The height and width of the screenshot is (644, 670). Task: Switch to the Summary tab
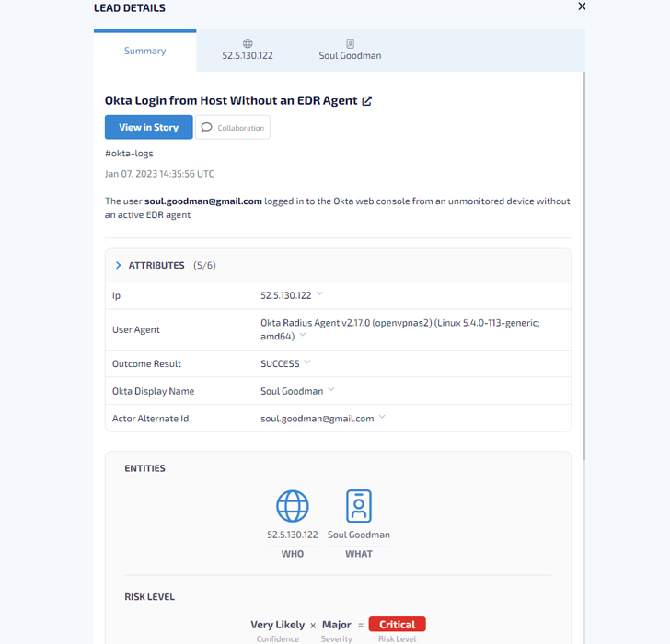click(x=144, y=51)
